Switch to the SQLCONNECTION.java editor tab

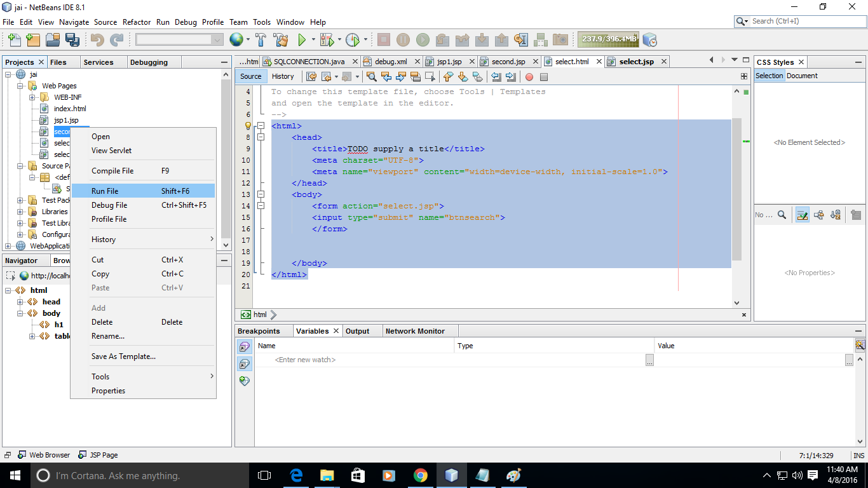pos(309,62)
